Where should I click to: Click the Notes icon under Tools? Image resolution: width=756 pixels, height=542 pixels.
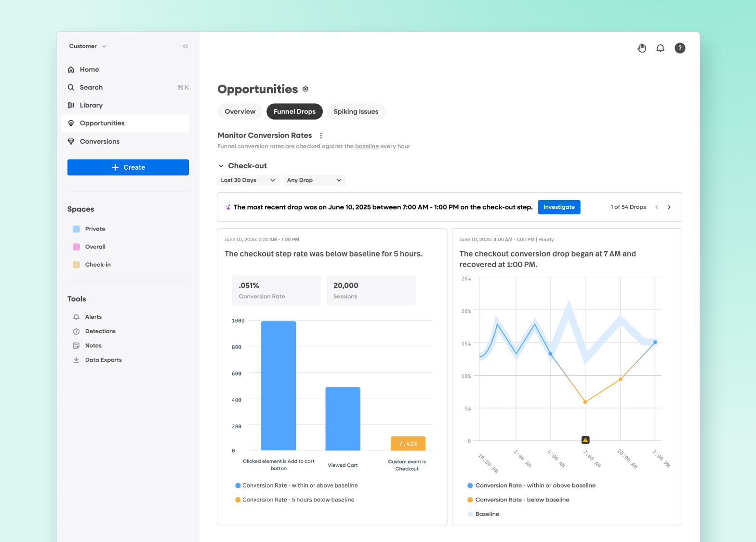tap(76, 346)
